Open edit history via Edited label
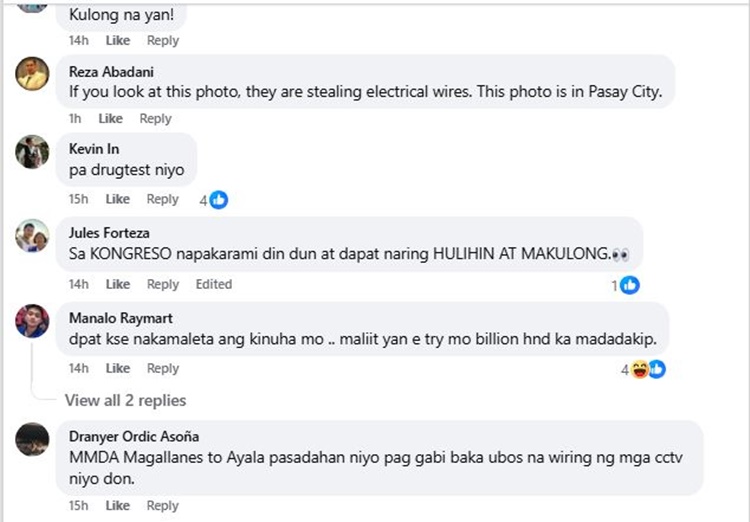The height and width of the screenshot is (522, 750). pos(213,284)
